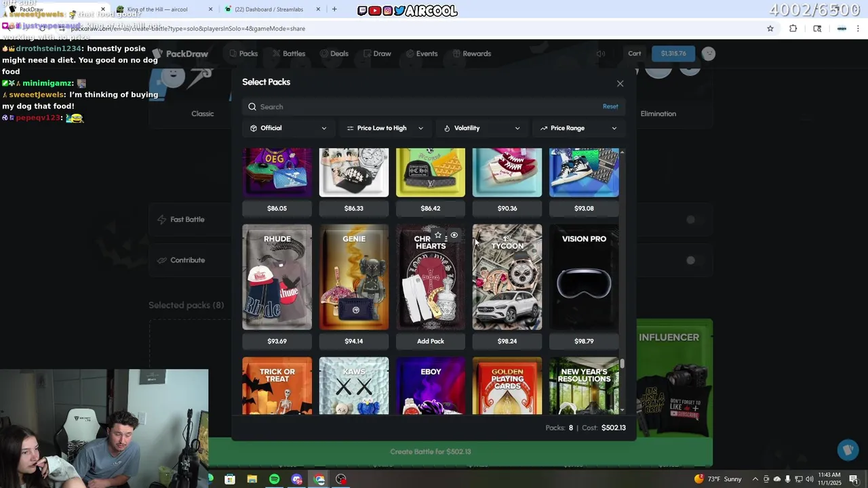
Task: Preview Chr Hearts pack with eye icon
Action: tap(454, 235)
